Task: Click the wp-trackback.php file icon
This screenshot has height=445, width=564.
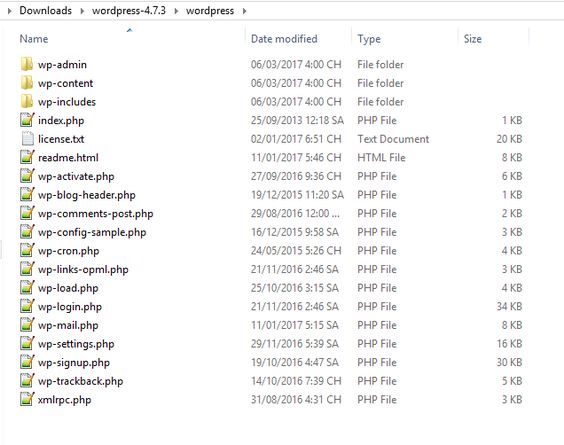Action: 27,381
